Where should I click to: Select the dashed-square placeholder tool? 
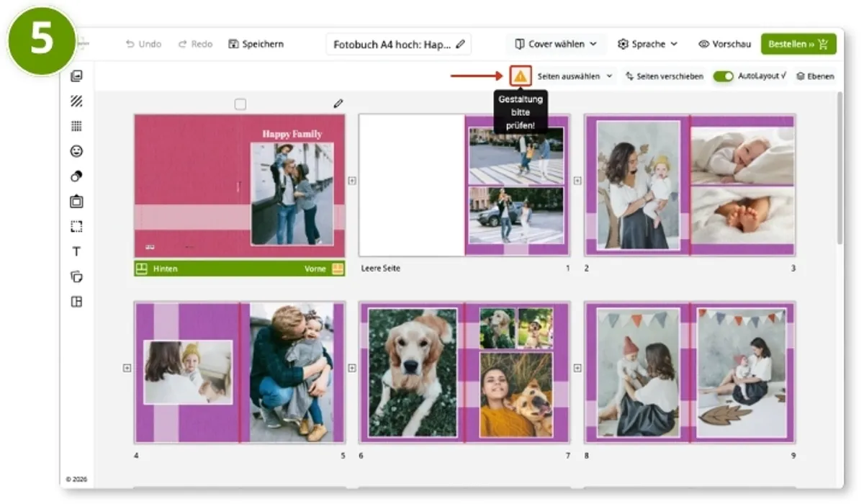(76, 227)
